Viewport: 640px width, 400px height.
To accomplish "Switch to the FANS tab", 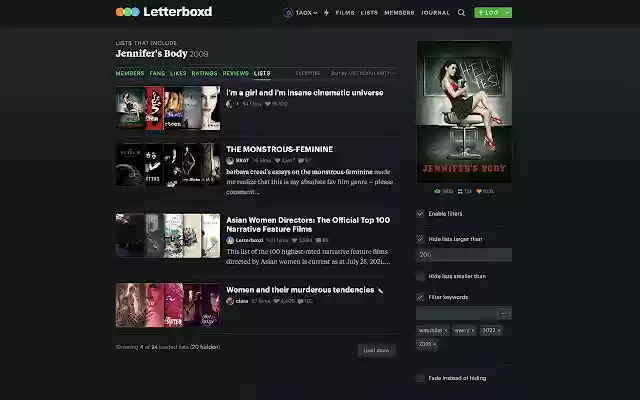I will click(x=157, y=73).
